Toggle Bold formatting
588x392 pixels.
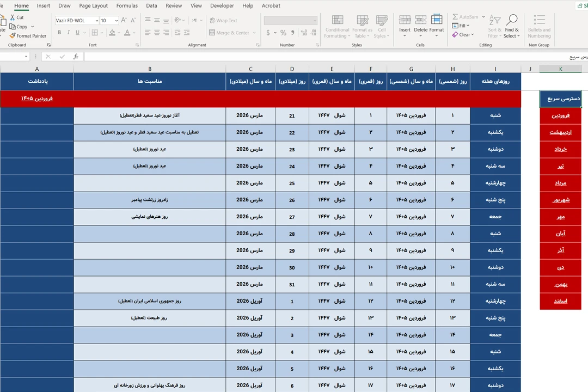pyautogui.click(x=59, y=33)
